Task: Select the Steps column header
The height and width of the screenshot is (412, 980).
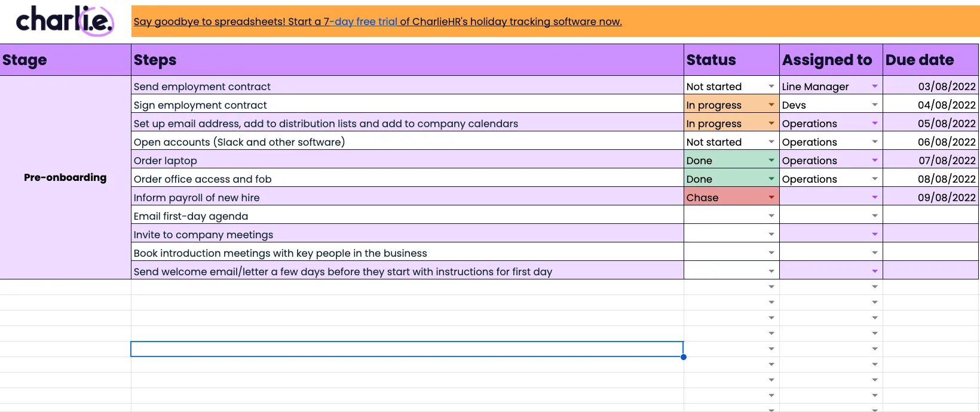Action: [407, 60]
